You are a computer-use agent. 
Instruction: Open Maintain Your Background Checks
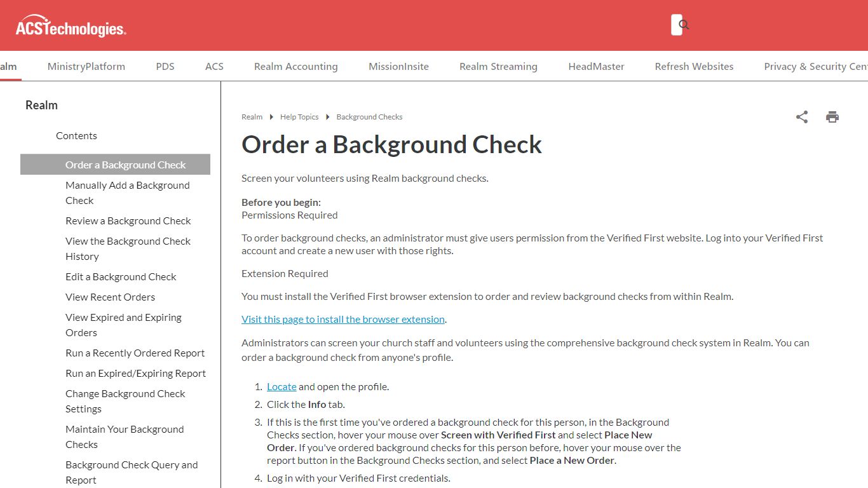pos(125,437)
